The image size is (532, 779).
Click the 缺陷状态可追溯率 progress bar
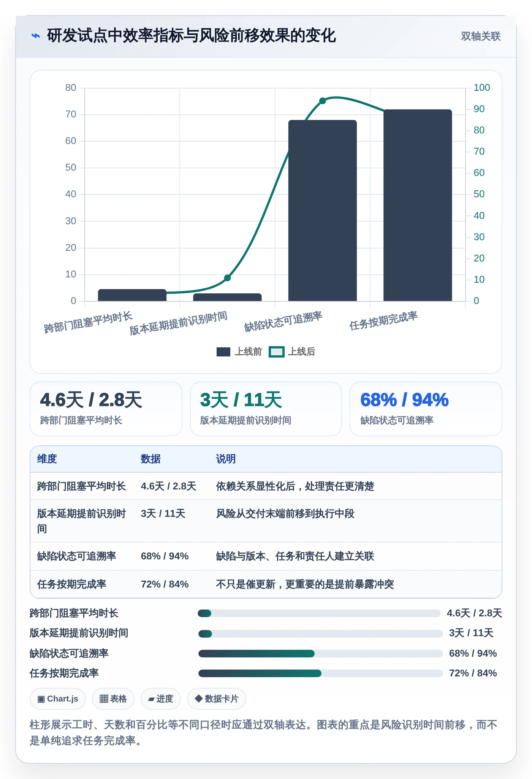(321, 654)
